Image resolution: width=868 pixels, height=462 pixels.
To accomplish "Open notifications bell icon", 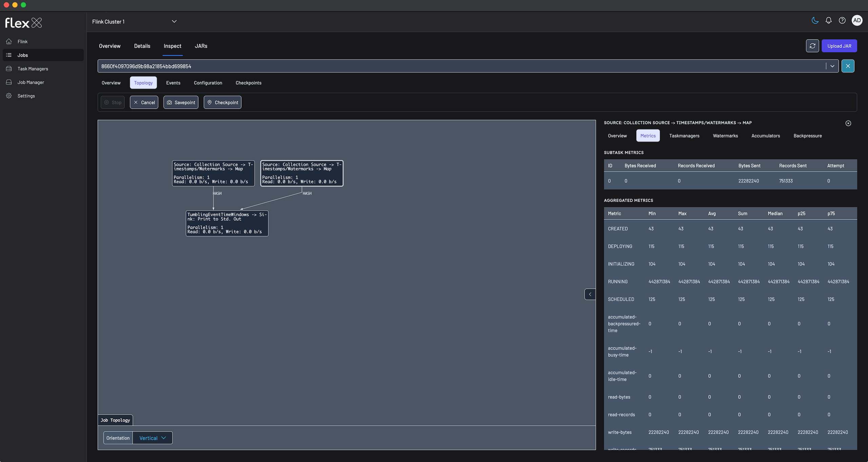I will [x=828, y=21].
